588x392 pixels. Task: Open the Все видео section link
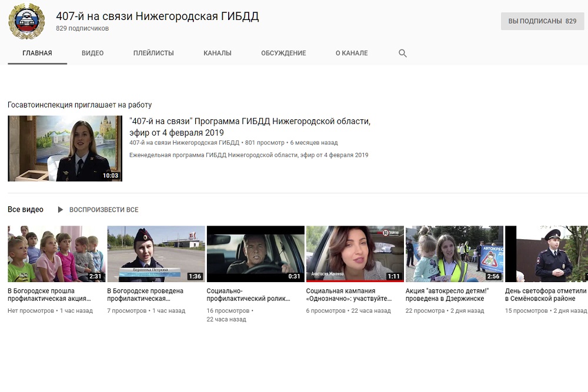pos(25,210)
